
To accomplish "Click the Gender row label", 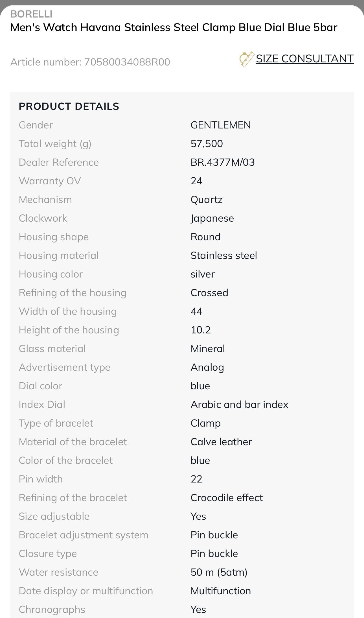I will pos(36,125).
